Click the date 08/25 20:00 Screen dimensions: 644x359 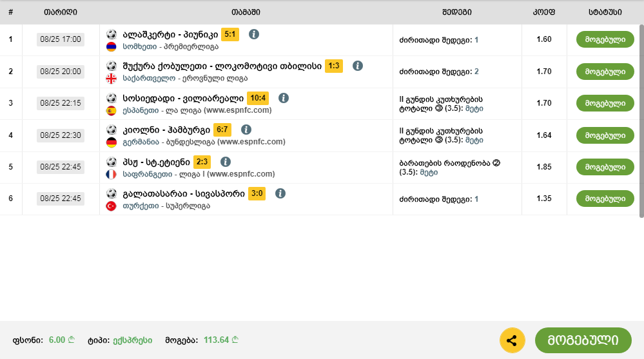(x=61, y=72)
